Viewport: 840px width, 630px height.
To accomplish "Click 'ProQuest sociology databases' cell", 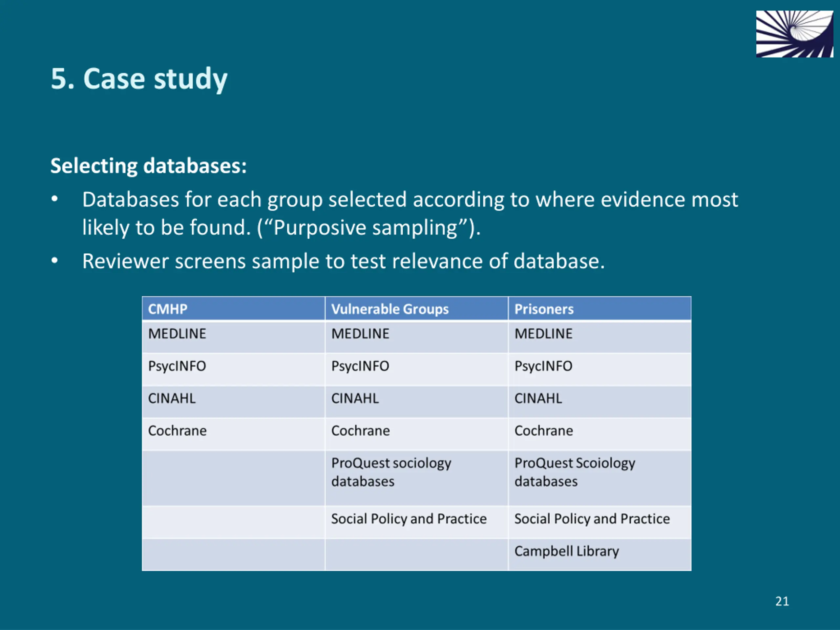I will (391, 472).
